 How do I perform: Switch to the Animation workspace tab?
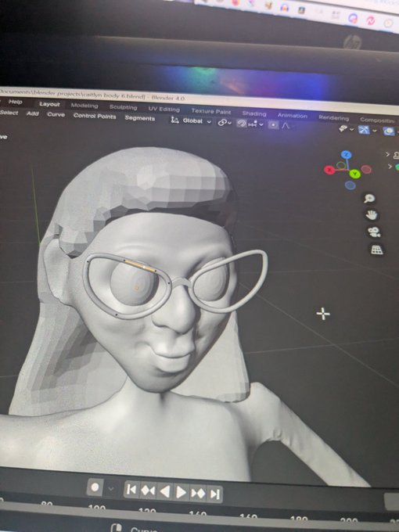pyautogui.click(x=292, y=115)
